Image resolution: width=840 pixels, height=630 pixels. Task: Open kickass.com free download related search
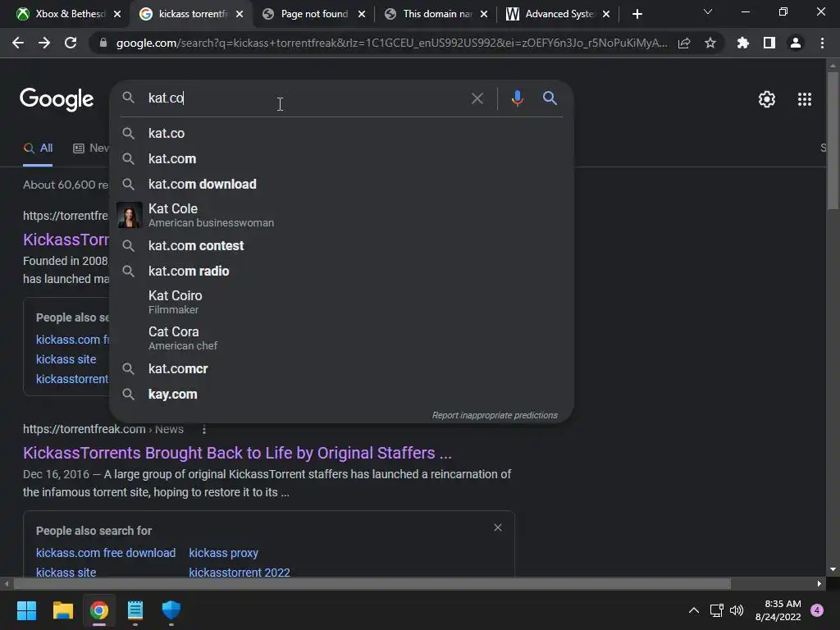[x=106, y=553]
